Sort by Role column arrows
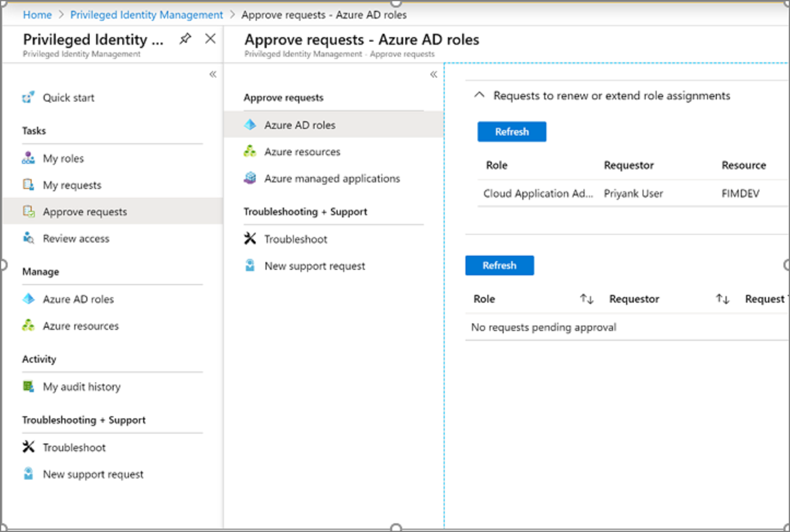Screen dimensions: 790x532 (x=587, y=299)
